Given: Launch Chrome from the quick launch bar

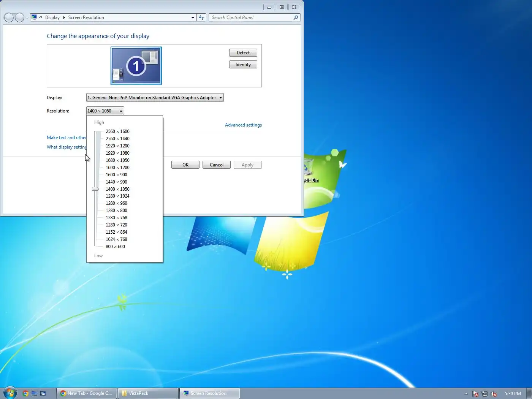Looking at the screenshot, I should tap(25, 393).
